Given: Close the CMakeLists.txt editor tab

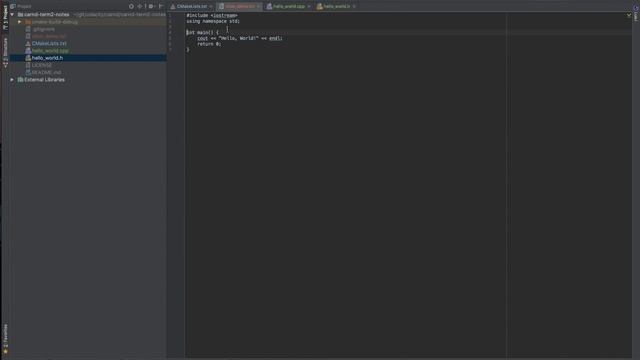Looking at the screenshot, I should [x=211, y=7].
